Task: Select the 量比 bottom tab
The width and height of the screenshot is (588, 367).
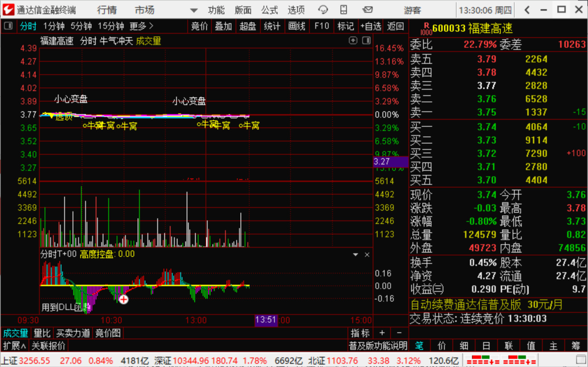Action: (42, 333)
